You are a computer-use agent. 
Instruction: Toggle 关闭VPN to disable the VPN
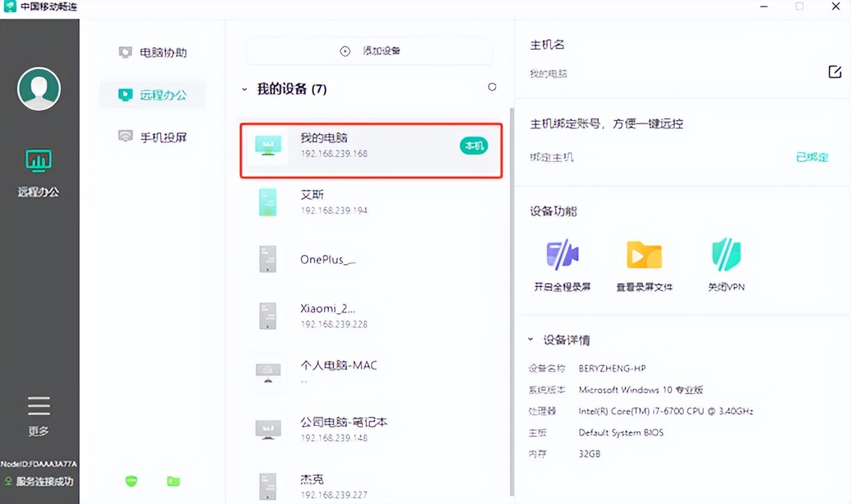(x=726, y=262)
